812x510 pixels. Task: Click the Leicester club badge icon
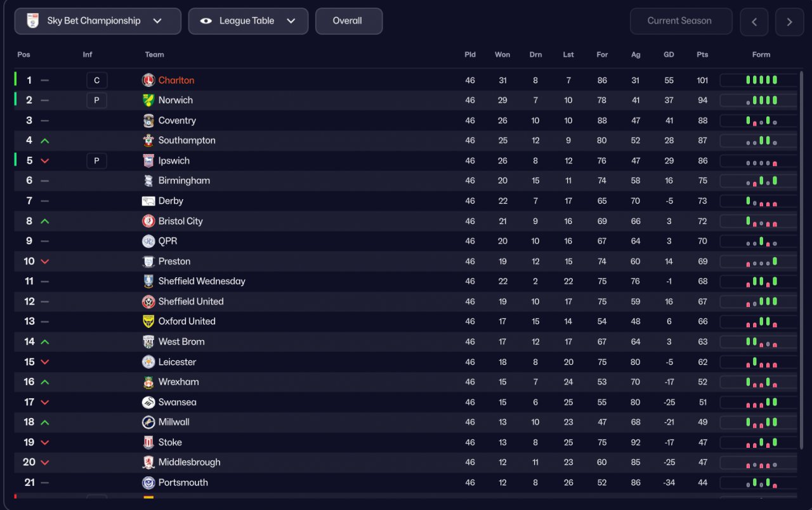[x=148, y=362]
